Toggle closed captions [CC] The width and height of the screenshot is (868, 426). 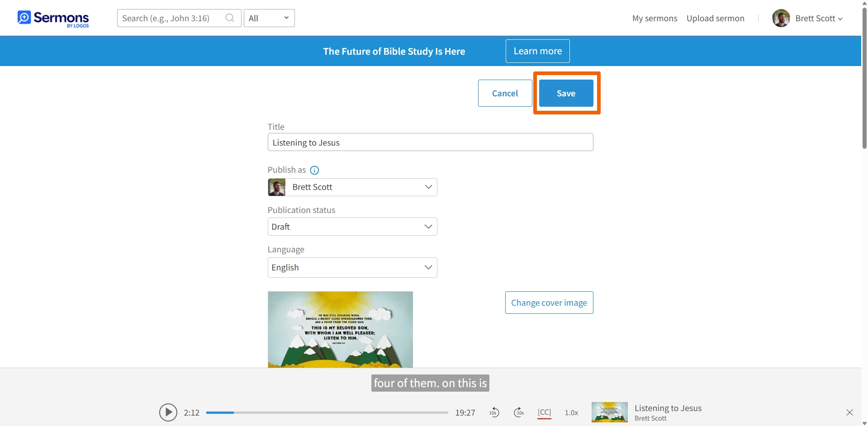[x=544, y=412]
